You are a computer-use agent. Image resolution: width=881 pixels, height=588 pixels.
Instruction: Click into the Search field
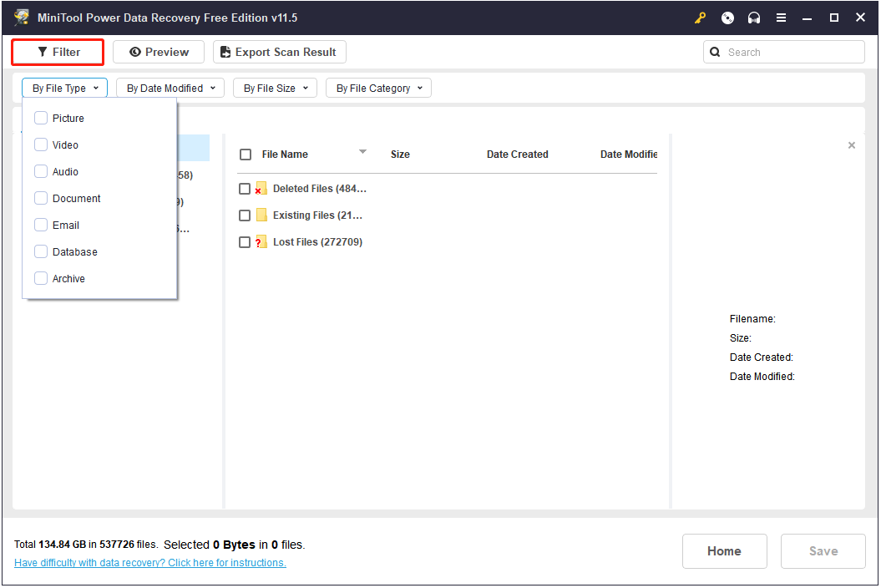[x=784, y=53]
